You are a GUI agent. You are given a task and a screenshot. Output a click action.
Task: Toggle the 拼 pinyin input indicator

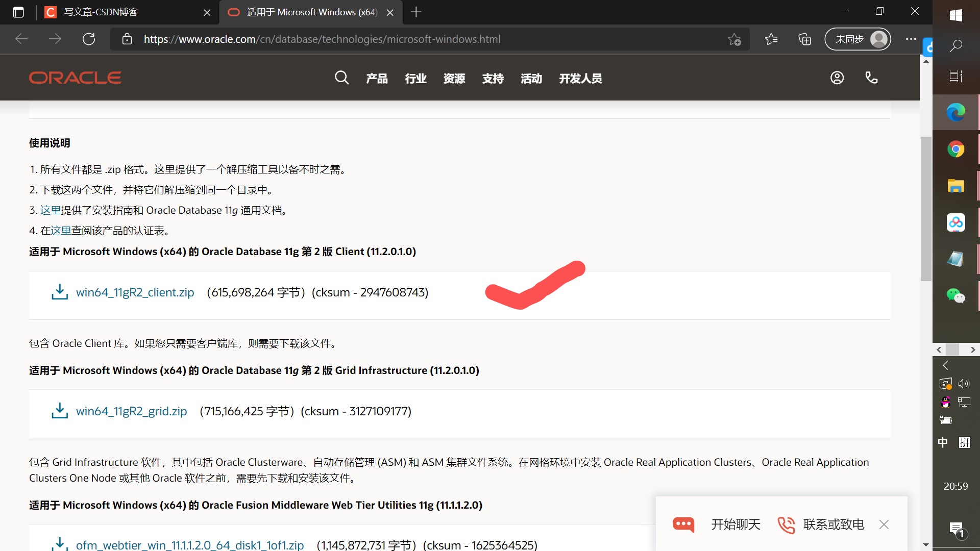pyautogui.click(x=965, y=442)
